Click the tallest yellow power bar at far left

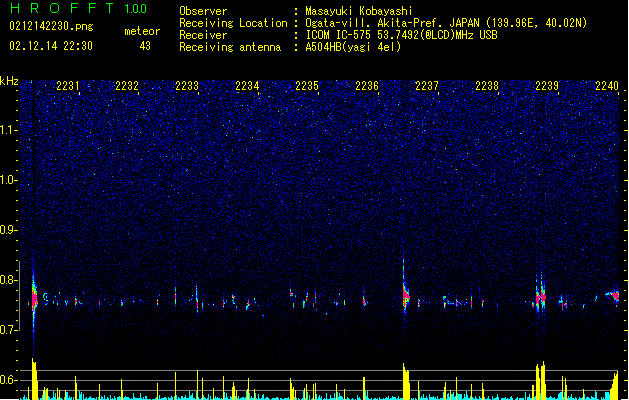[x=34, y=379]
